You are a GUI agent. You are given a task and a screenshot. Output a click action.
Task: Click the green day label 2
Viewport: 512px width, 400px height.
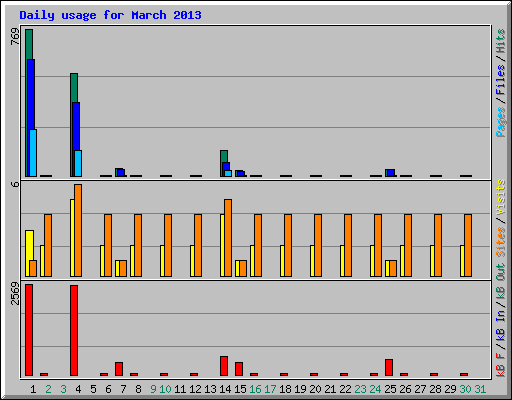pyautogui.click(x=48, y=389)
